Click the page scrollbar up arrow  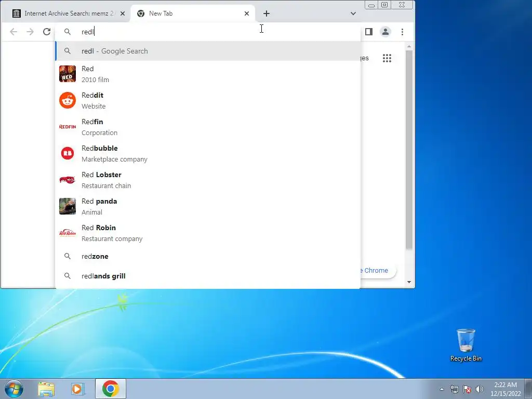pyautogui.click(x=409, y=46)
